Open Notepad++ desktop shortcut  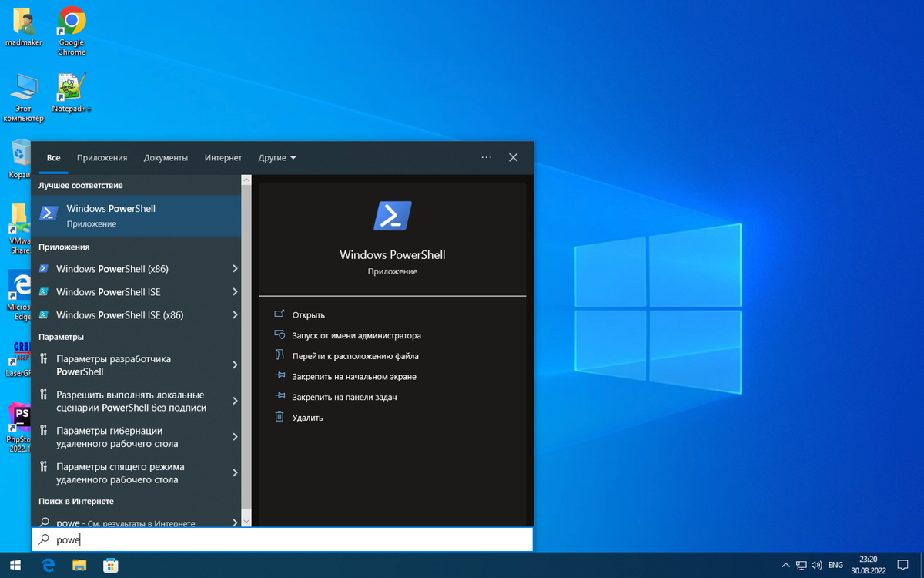click(72, 92)
